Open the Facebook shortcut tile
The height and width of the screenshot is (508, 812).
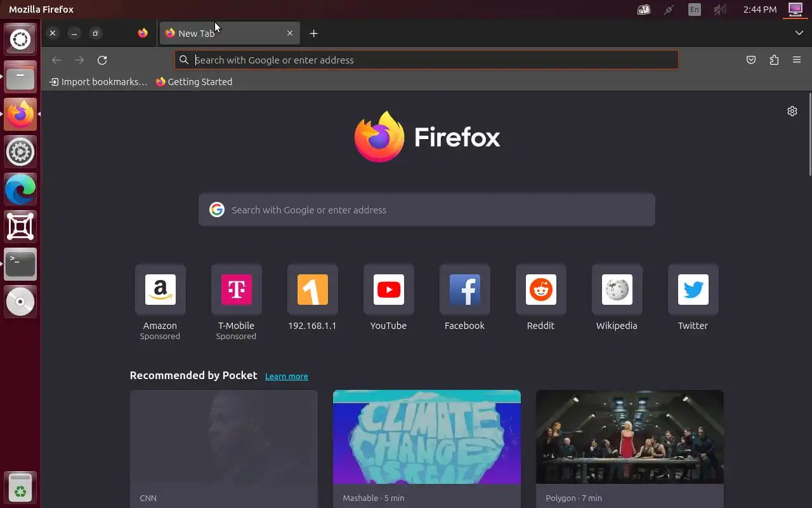click(x=464, y=298)
